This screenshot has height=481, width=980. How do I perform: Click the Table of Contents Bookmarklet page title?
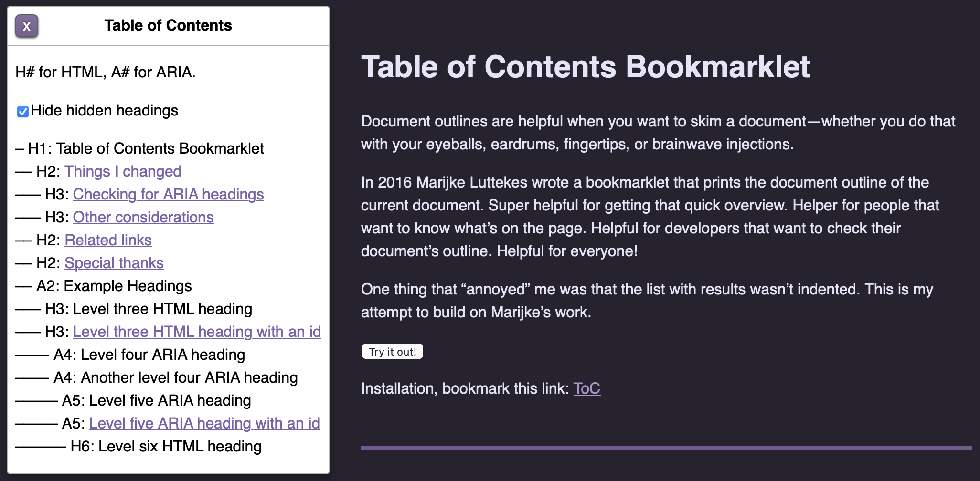pos(585,66)
